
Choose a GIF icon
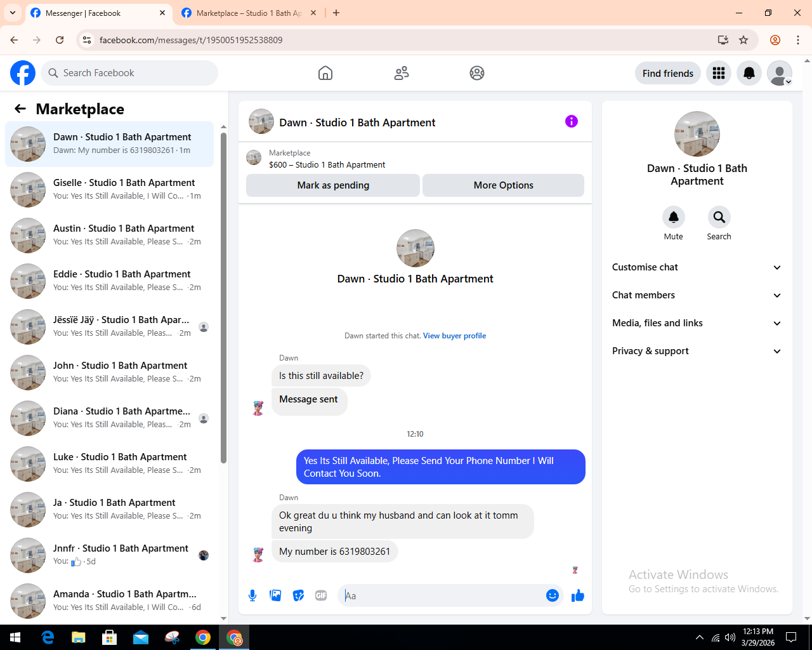(321, 595)
